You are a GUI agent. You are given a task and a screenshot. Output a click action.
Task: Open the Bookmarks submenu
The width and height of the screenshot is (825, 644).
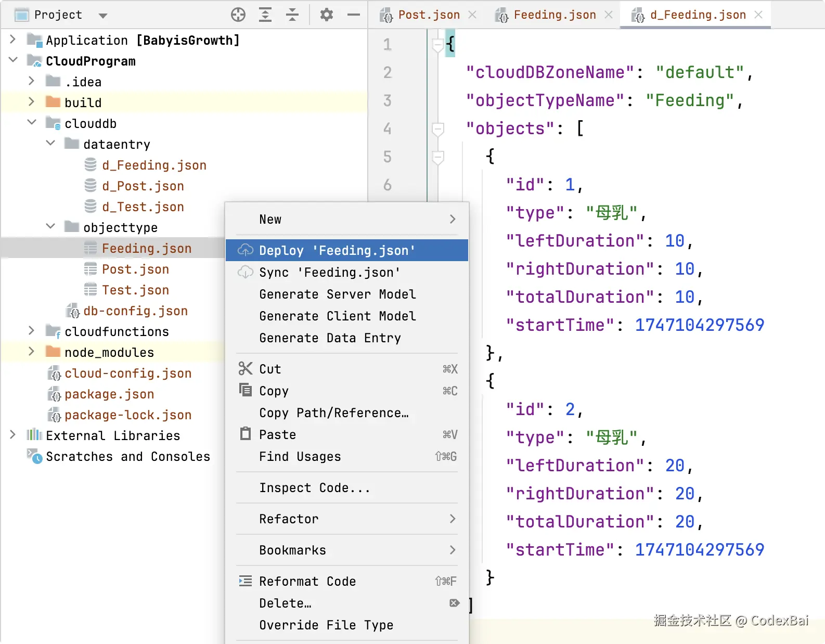(x=347, y=550)
